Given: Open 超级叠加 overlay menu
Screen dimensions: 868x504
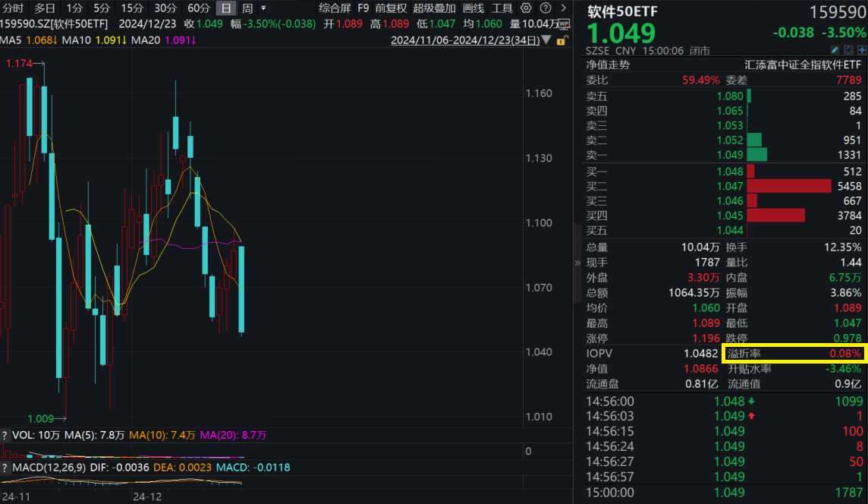Looking at the screenshot, I should pos(434,8).
